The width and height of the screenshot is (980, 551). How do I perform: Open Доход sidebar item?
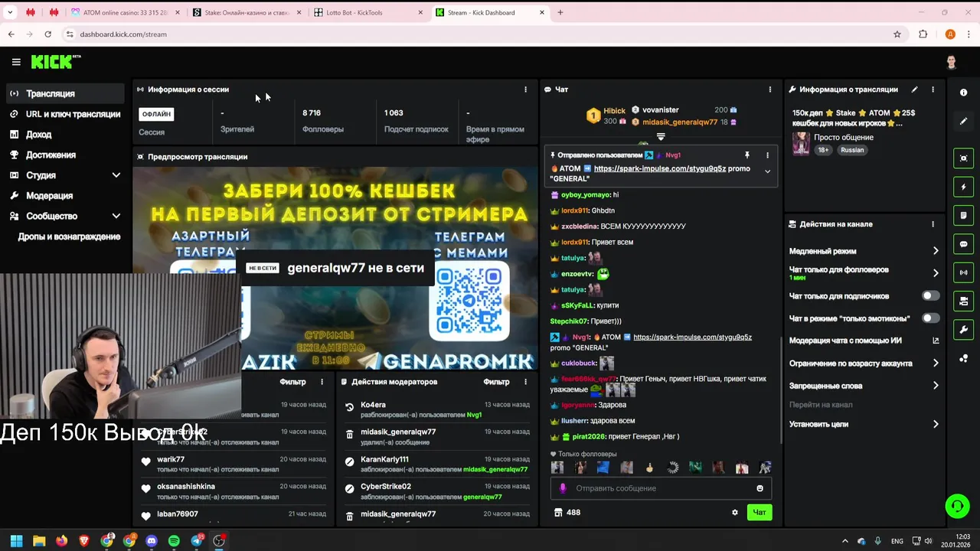pos(65,135)
